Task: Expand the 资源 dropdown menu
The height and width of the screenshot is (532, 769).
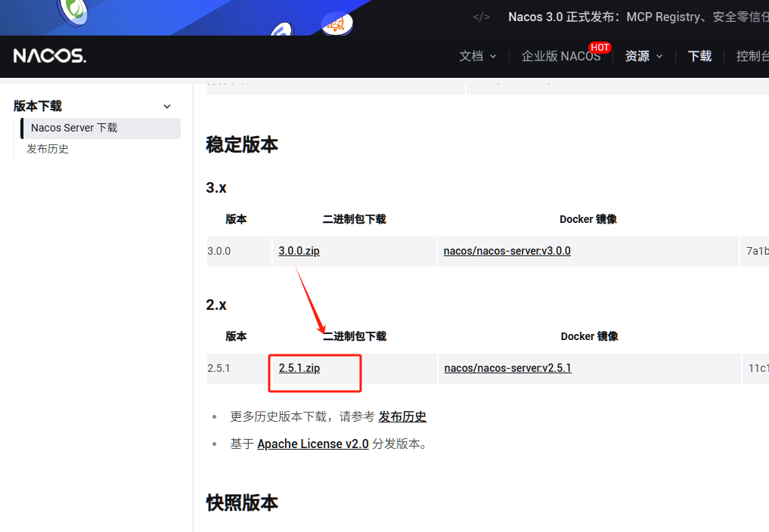Action: (644, 57)
